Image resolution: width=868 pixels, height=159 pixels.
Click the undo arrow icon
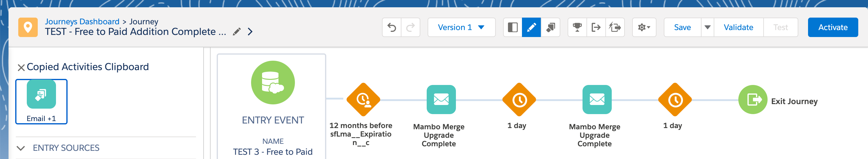click(x=391, y=27)
